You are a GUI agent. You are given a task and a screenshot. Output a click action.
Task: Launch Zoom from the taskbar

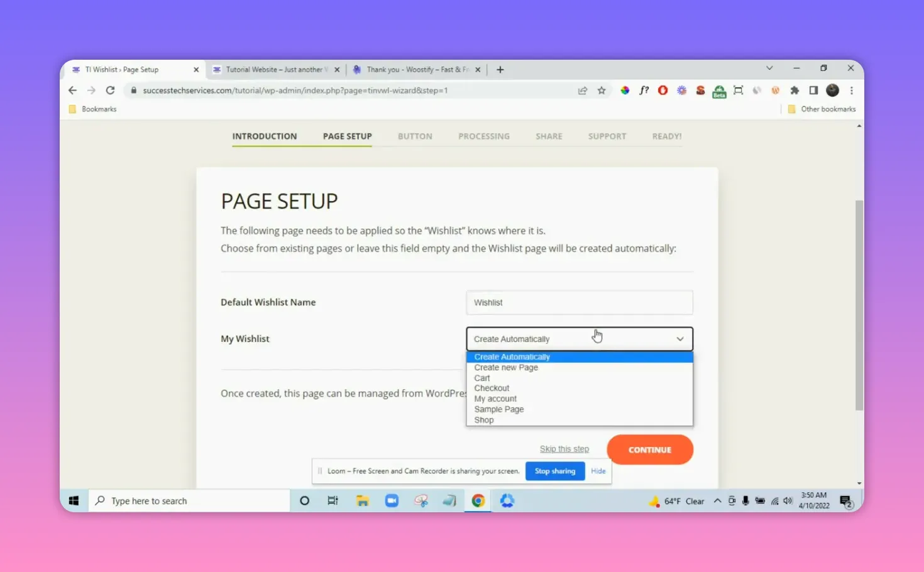392,500
